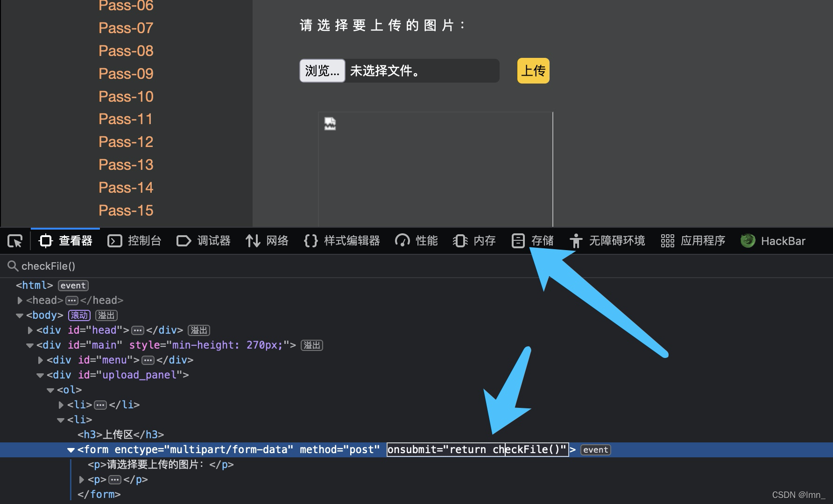Collapse the div id="main" node

point(30,345)
